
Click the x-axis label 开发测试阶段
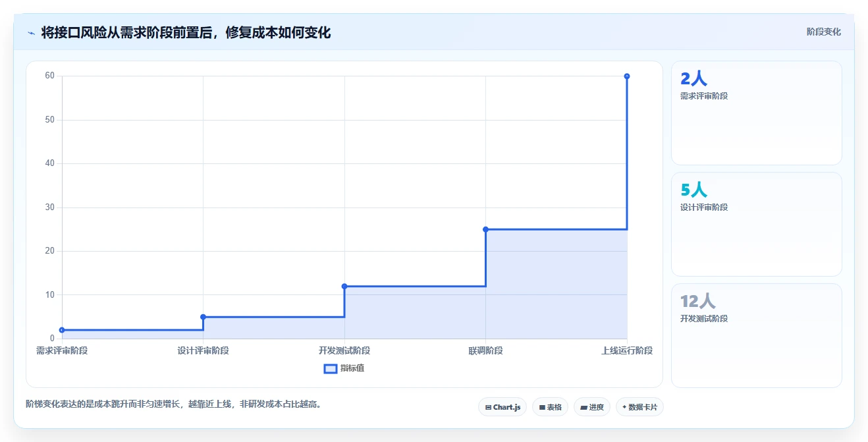pyautogui.click(x=344, y=350)
